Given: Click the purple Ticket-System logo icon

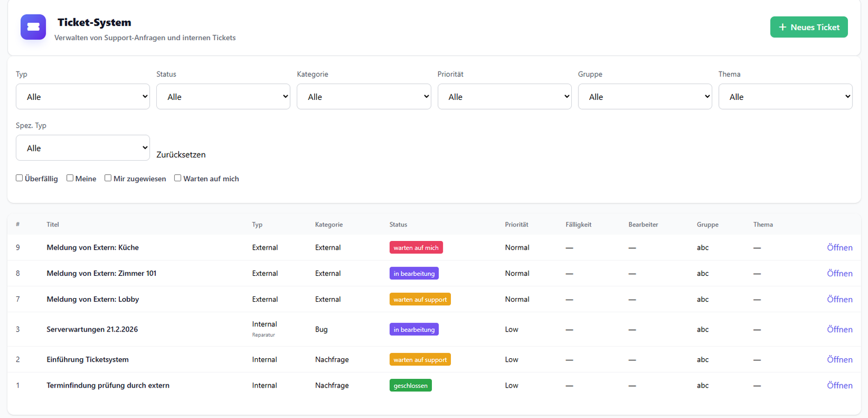Looking at the screenshot, I should (x=33, y=27).
